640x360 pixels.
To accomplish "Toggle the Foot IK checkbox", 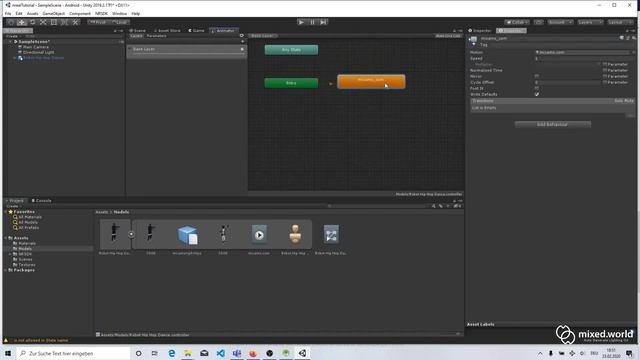I will pyautogui.click(x=537, y=88).
